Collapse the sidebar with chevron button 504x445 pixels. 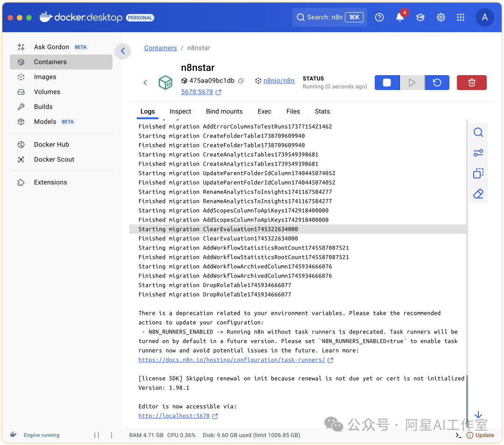pyautogui.click(x=123, y=51)
